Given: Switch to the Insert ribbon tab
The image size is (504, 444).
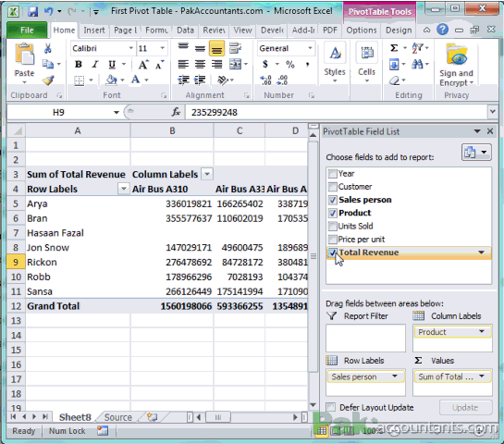Looking at the screenshot, I should (94, 31).
